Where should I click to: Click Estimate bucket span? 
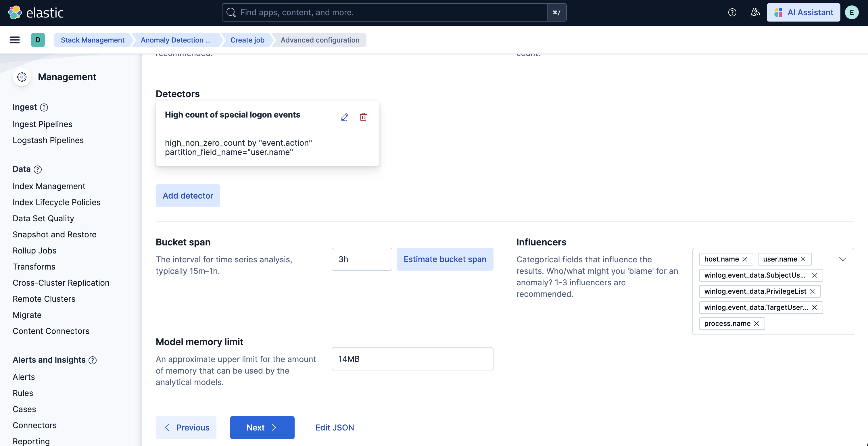tap(445, 259)
